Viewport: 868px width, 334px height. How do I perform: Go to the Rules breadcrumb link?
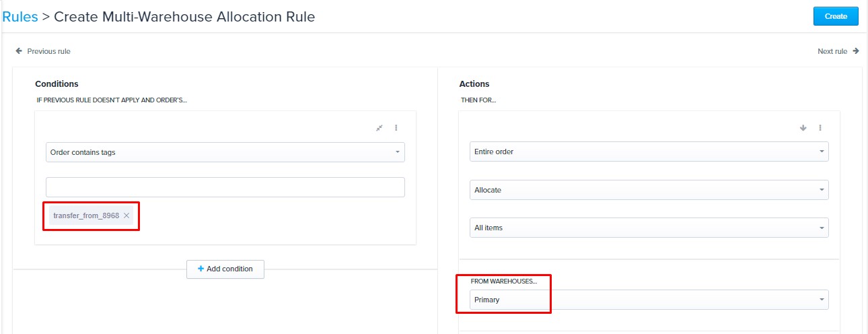[20, 16]
